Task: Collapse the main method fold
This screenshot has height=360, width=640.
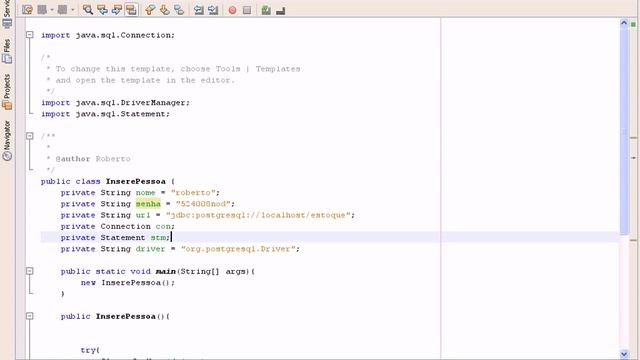Action: pos(30,271)
